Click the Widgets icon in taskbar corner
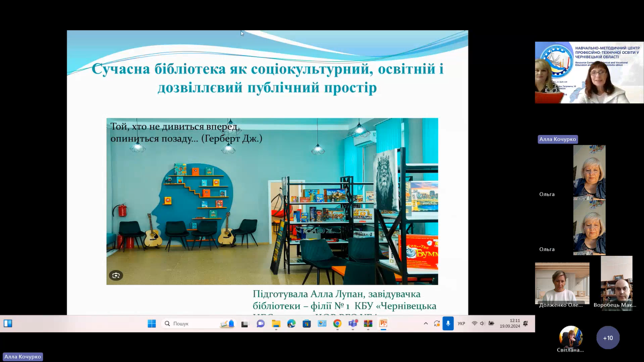This screenshot has width=644, height=362. 8,324
